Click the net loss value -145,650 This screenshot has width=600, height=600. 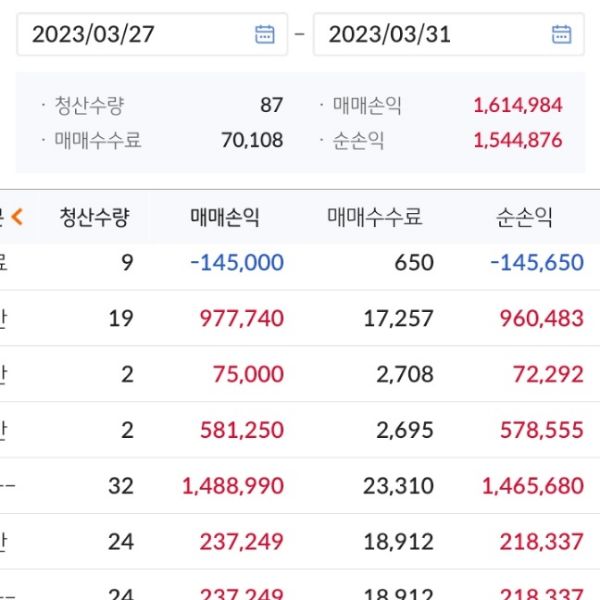tap(537, 263)
